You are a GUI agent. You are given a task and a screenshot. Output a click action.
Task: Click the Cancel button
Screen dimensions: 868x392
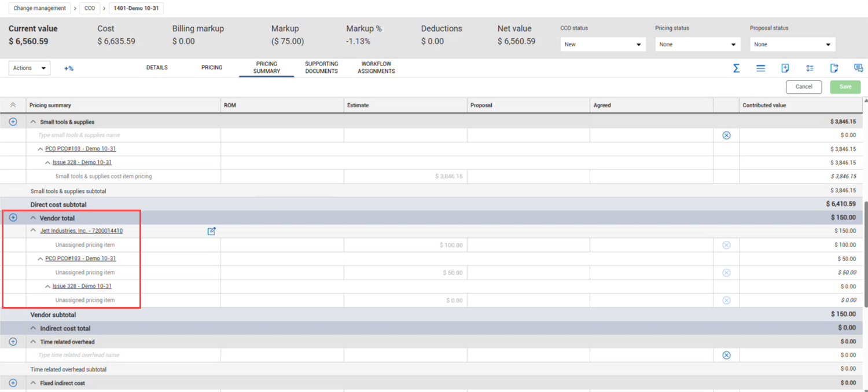(804, 87)
